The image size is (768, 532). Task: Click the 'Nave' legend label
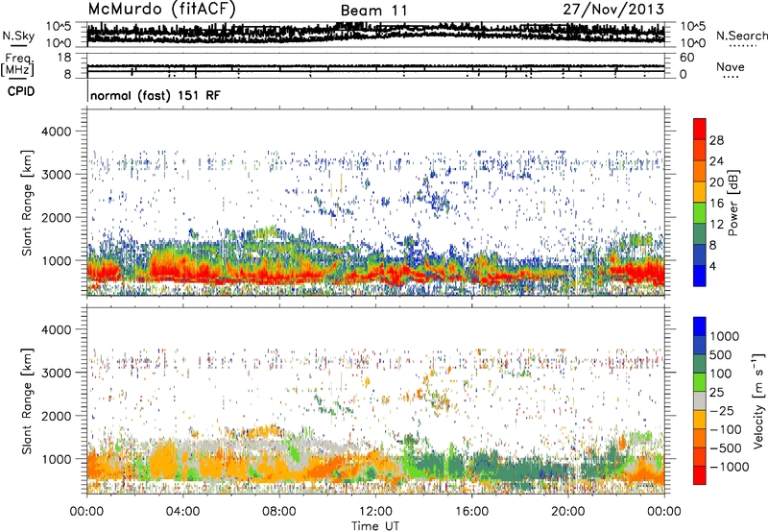tap(731, 67)
